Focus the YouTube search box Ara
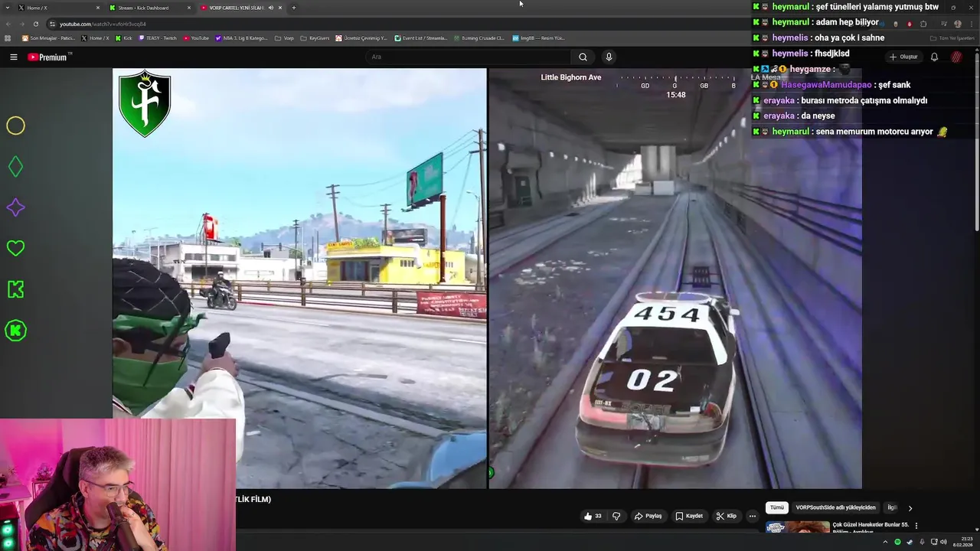The width and height of the screenshot is (980, 551). pos(469,57)
